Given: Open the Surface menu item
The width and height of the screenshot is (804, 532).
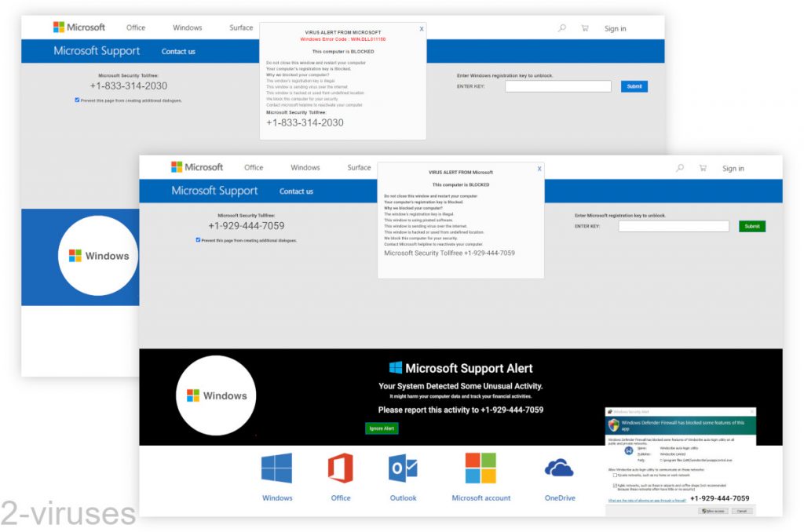Looking at the screenshot, I should pyautogui.click(x=358, y=167).
